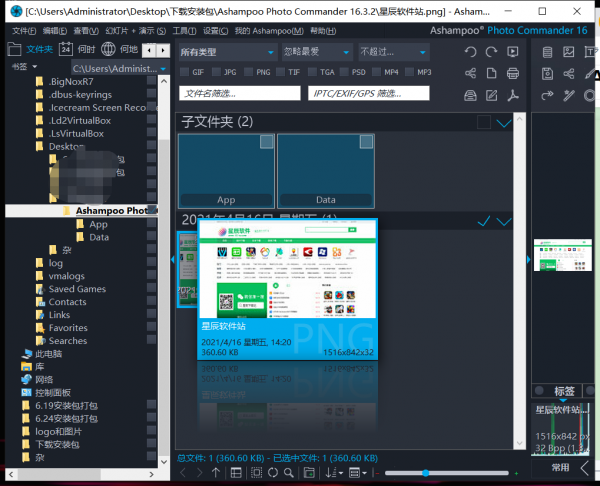The width and height of the screenshot is (600, 486).
Task: Tick the TGA filter checkbox
Action: (x=312, y=72)
